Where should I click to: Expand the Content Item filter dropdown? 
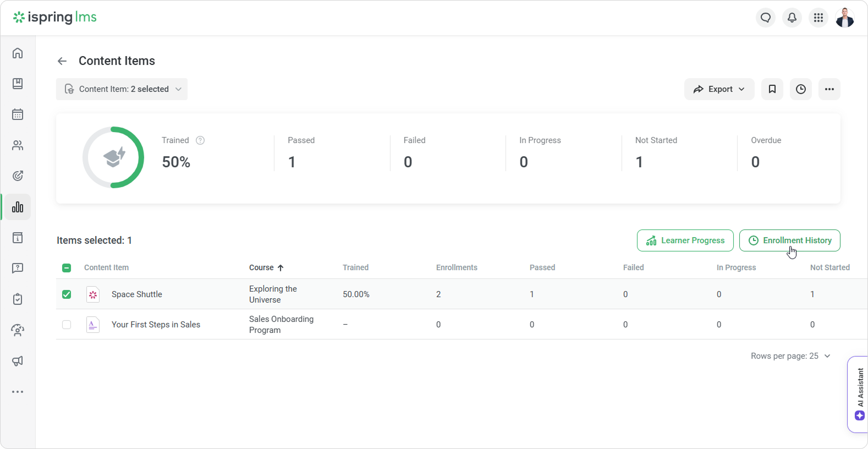tap(122, 89)
